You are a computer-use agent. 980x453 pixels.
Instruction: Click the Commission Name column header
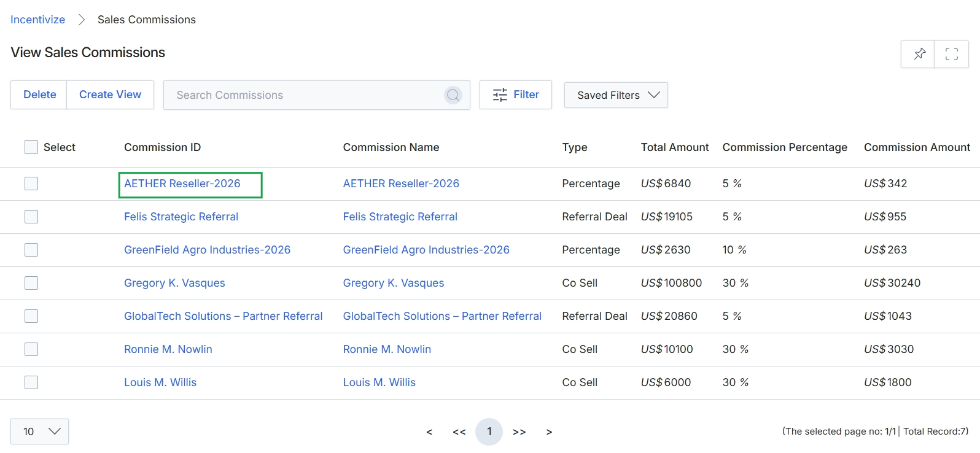[391, 147]
